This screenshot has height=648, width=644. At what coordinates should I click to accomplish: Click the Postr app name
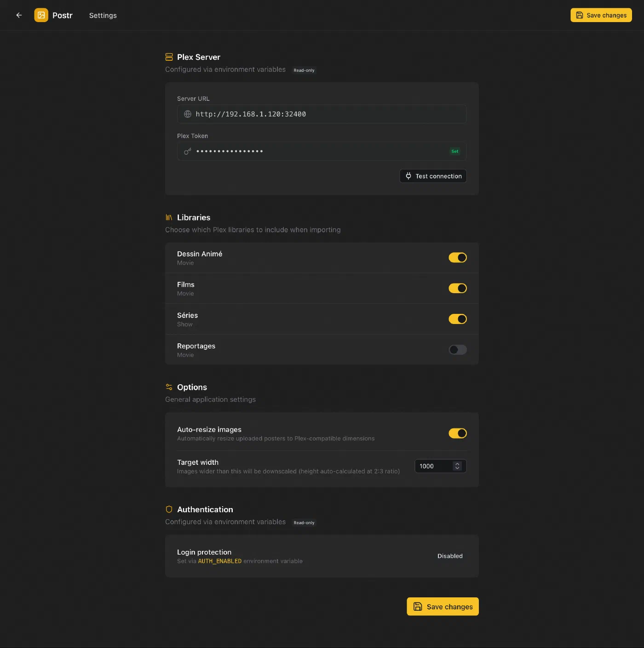pyautogui.click(x=63, y=15)
